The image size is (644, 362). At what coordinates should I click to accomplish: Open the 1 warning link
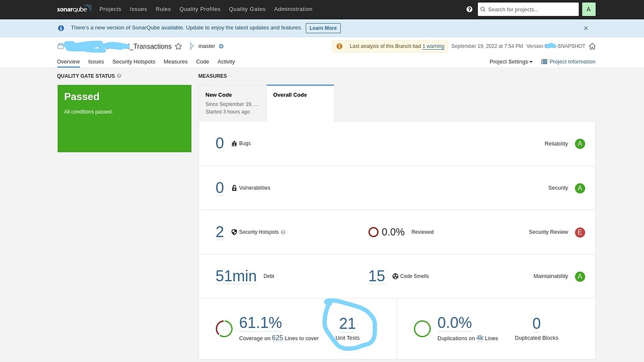[434, 46]
